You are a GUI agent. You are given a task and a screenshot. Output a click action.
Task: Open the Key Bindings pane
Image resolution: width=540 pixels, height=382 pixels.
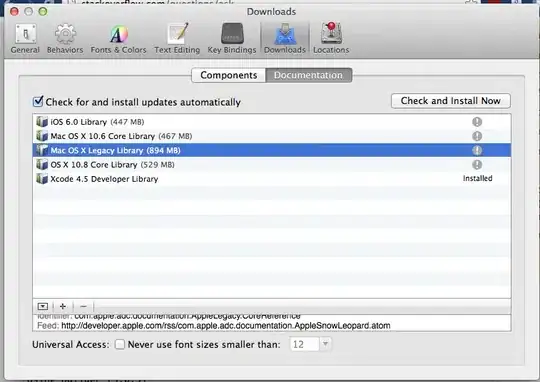(232, 38)
